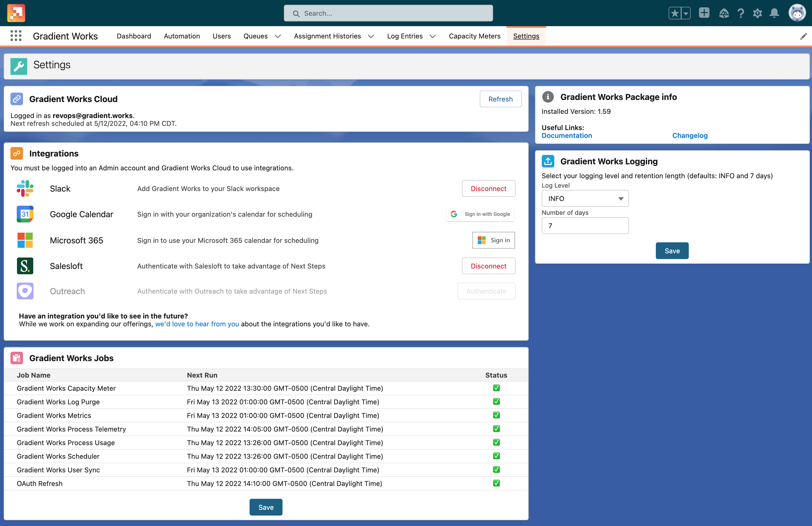Click the Log Entries tab label
This screenshot has width=812, height=526.
405,36
